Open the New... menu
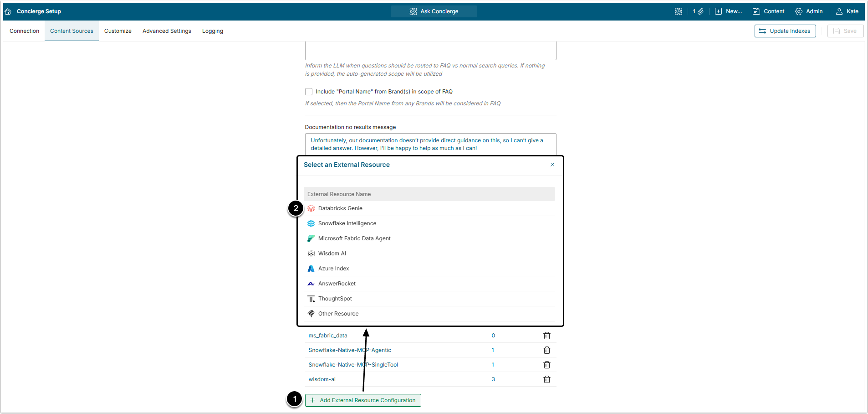The height and width of the screenshot is (414, 868). (x=728, y=11)
